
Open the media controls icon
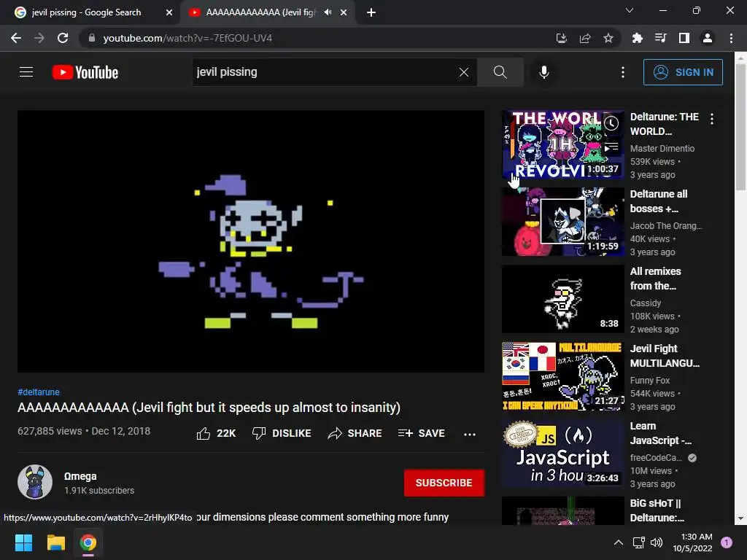(x=660, y=38)
